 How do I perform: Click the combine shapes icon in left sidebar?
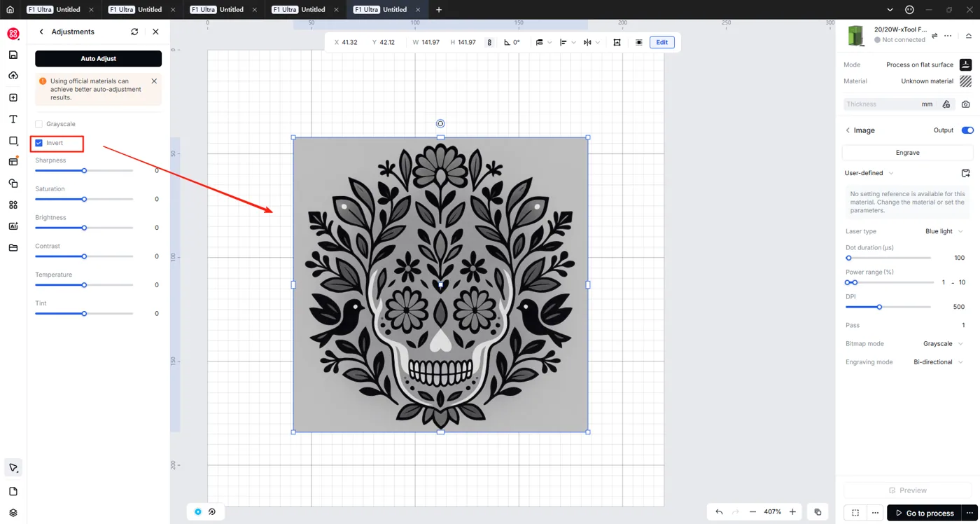click(13, 184)
